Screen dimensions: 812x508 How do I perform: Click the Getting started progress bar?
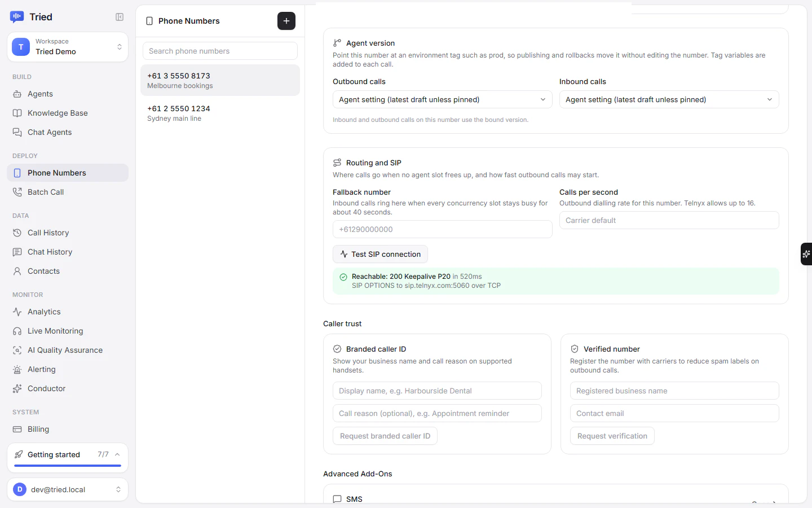pos(68,466)
